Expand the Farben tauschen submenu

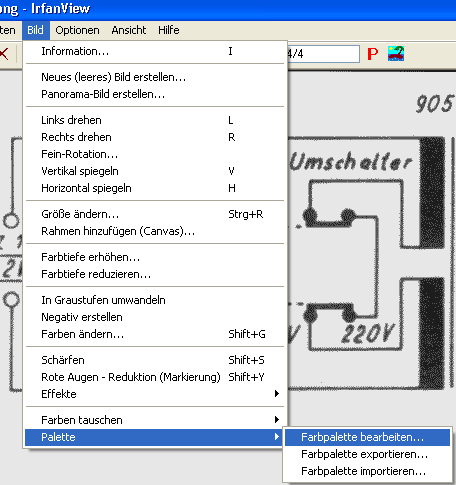point(155,420)
